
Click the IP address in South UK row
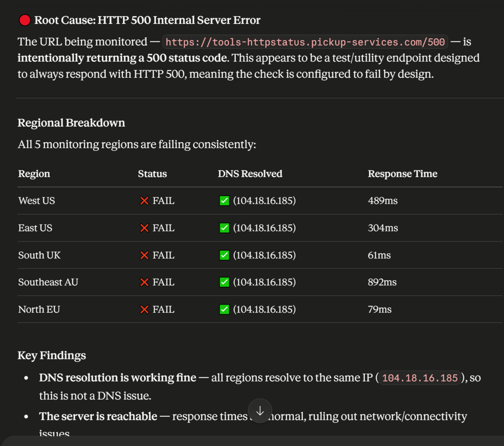264,255
